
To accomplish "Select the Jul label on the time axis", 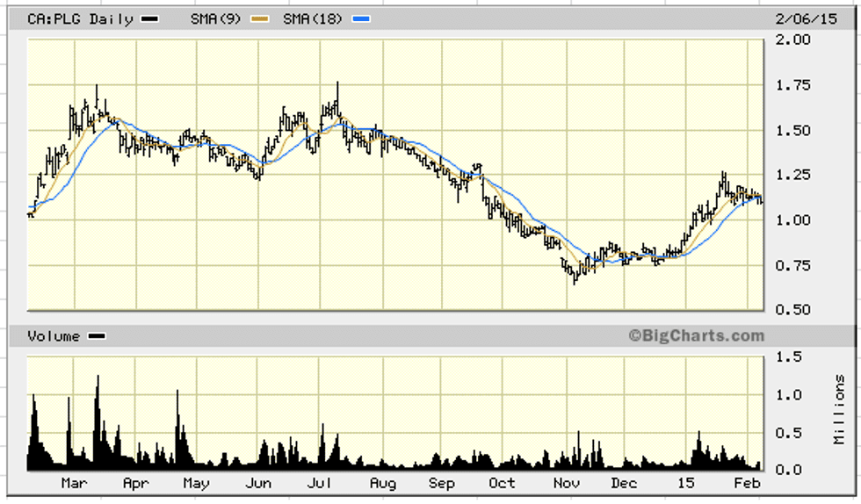I will (319, 484).
